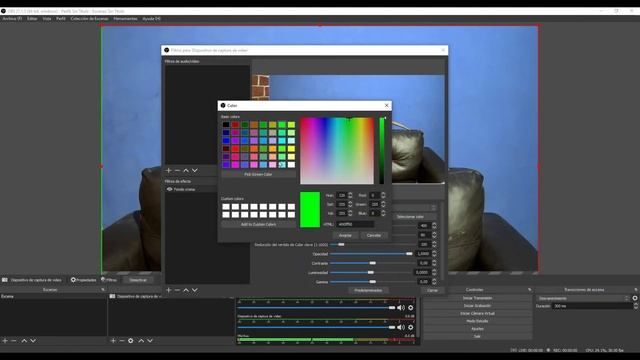Undock the Transiciones de escena panel

(x=636, y=289)
